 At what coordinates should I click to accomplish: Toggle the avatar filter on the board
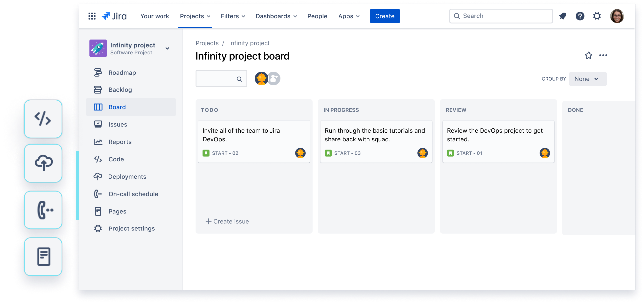[x=262, y=78]
